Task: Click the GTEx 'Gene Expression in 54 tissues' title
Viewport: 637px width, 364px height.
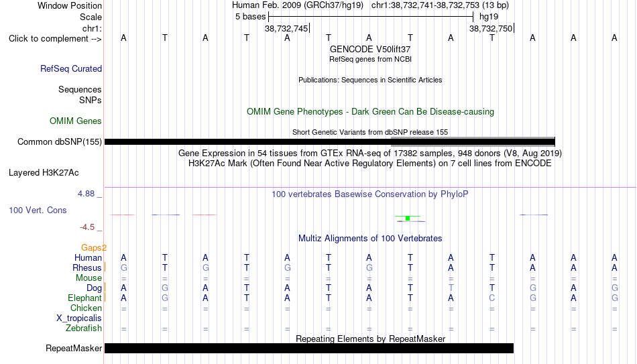Action: (x=370, y=153)
